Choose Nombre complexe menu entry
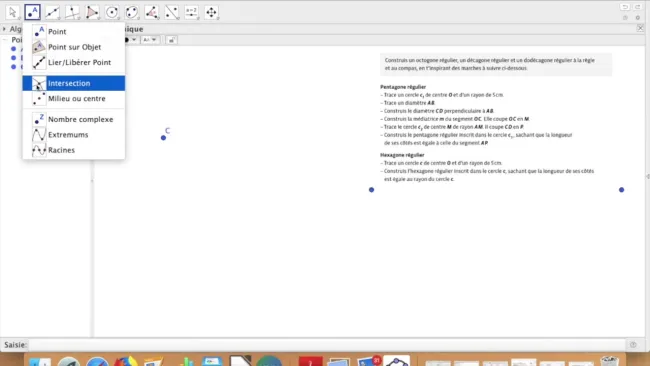Screen dimensions: 650x366 tap(73, 119)
